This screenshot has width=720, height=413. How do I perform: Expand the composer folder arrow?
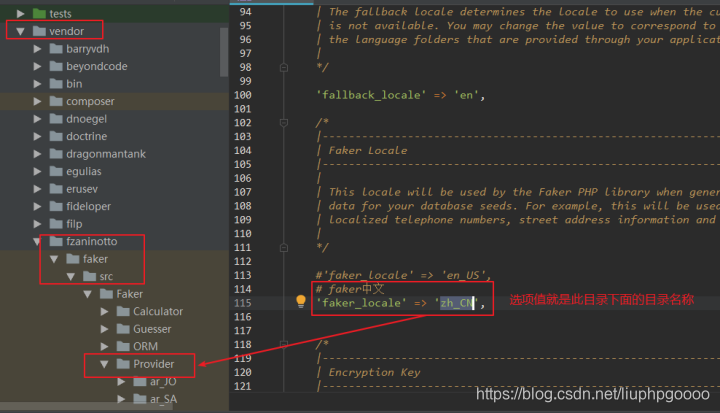pos(37,101)
